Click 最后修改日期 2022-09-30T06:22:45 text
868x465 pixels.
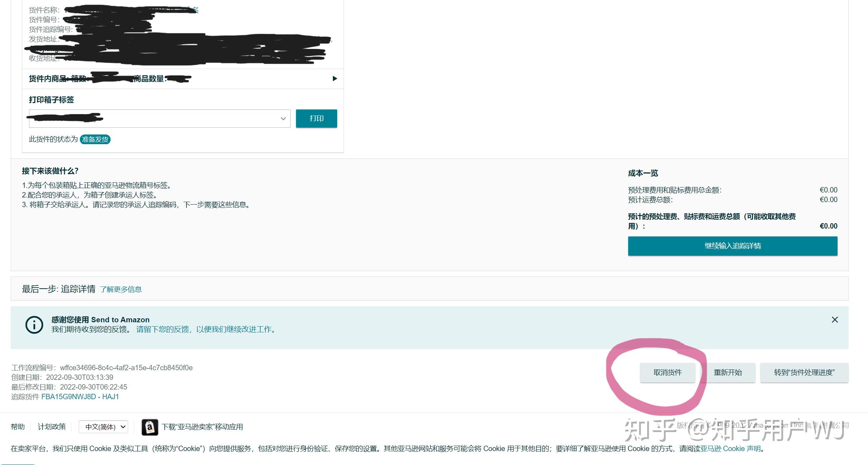click(x=69, y=387)
